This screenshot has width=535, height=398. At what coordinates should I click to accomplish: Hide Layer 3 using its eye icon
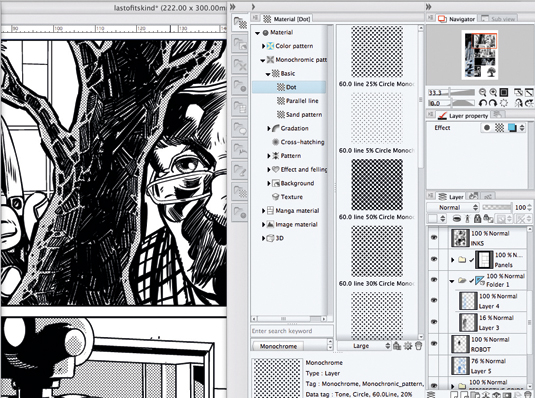pos(434,322)
